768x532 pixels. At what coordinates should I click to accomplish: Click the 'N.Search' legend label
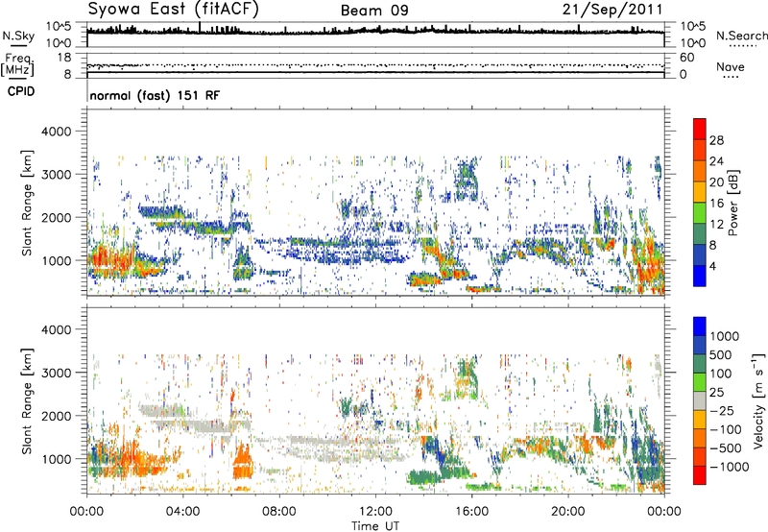(x=741, y=36)
